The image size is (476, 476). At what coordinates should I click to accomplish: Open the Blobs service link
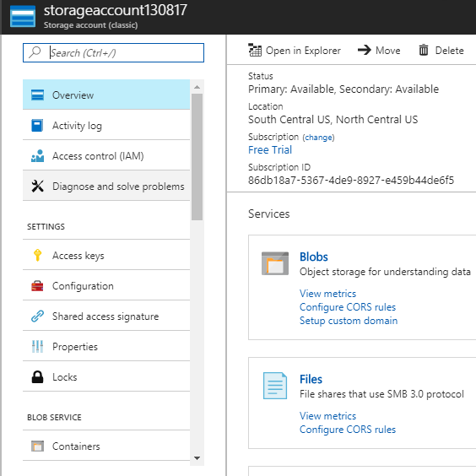click(x=314, y=257)
